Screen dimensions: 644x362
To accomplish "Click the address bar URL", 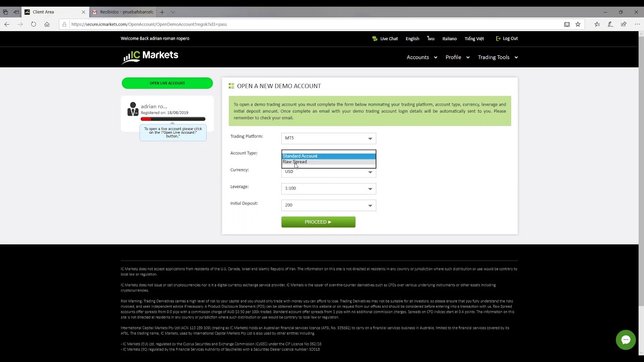I will (149, 24).
